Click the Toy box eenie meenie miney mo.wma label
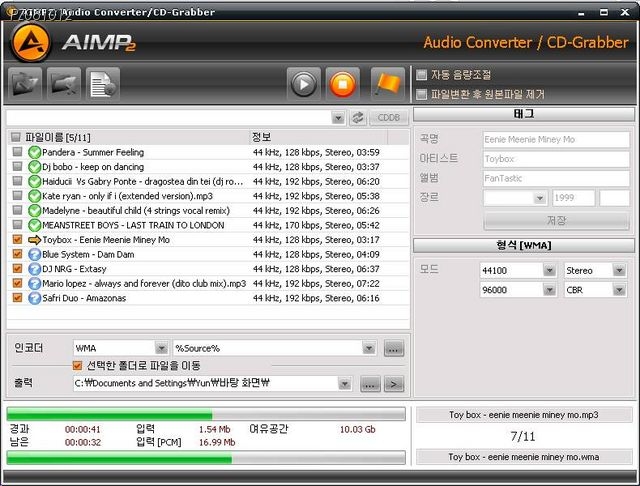Viewport: 640px width, 486px height. pyautogui.click(x=524, y=457)
